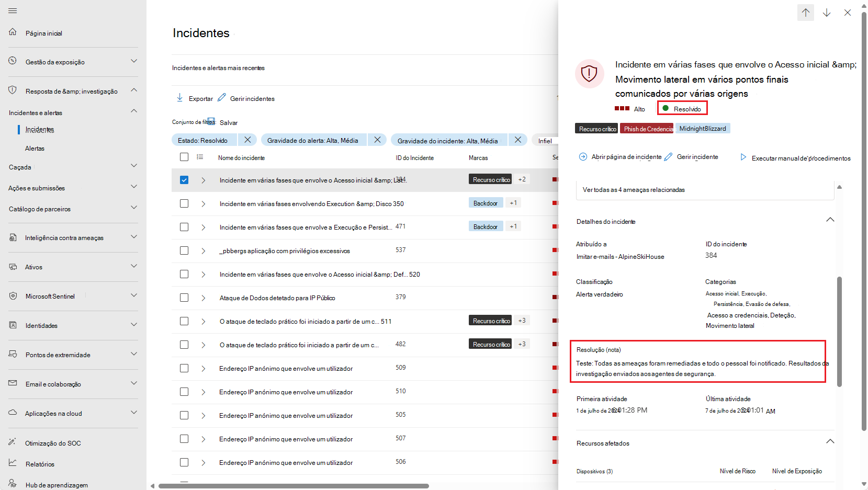Viewport: 868px width, 490px height.
Task: Expand the Catálogo de parceiros menu
Action: (134, 208)
